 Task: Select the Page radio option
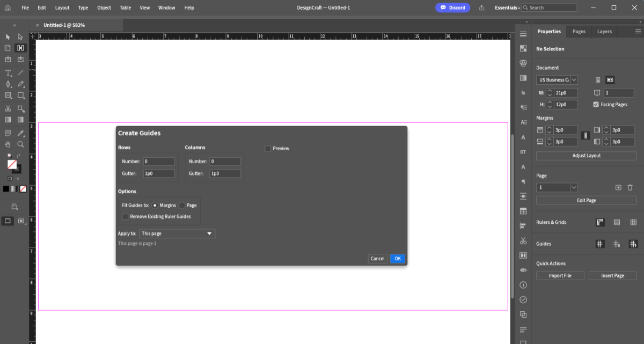point(182,205)
